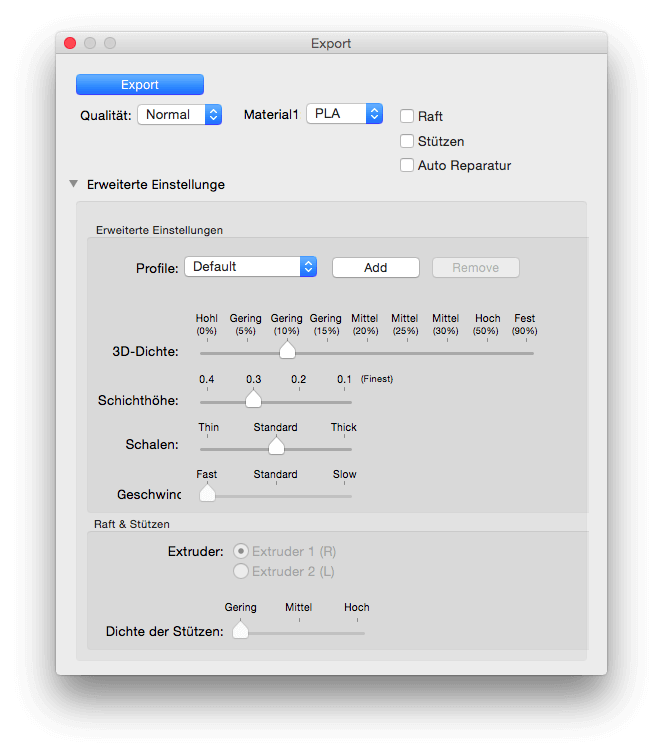Click the Geschwindigkeit slider handle
This screenshot has width=663, height=755.
pyautogui.click(x=208, y=493)
